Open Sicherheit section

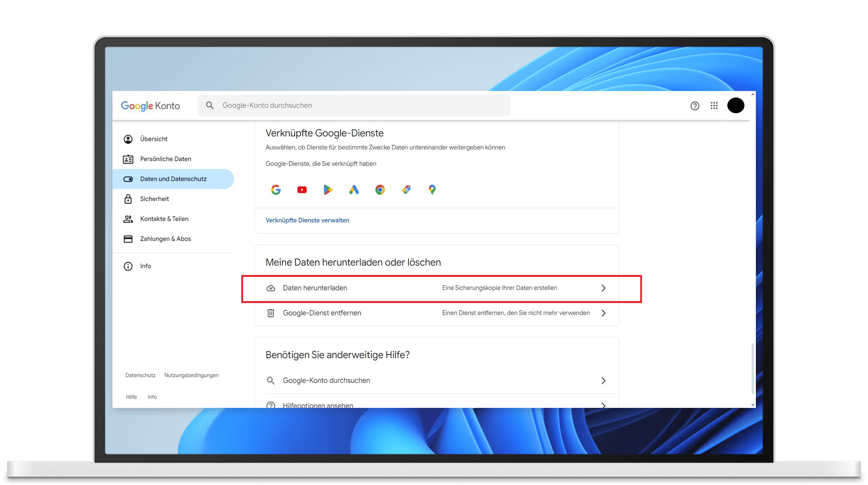tap(173, 199)
